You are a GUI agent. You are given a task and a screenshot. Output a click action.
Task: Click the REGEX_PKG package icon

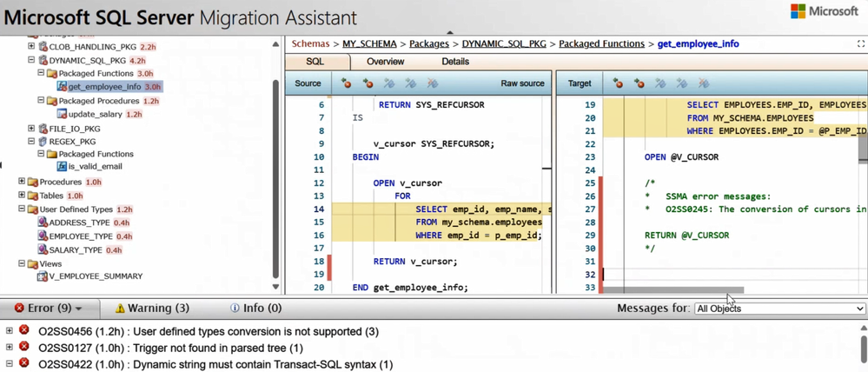43,141
